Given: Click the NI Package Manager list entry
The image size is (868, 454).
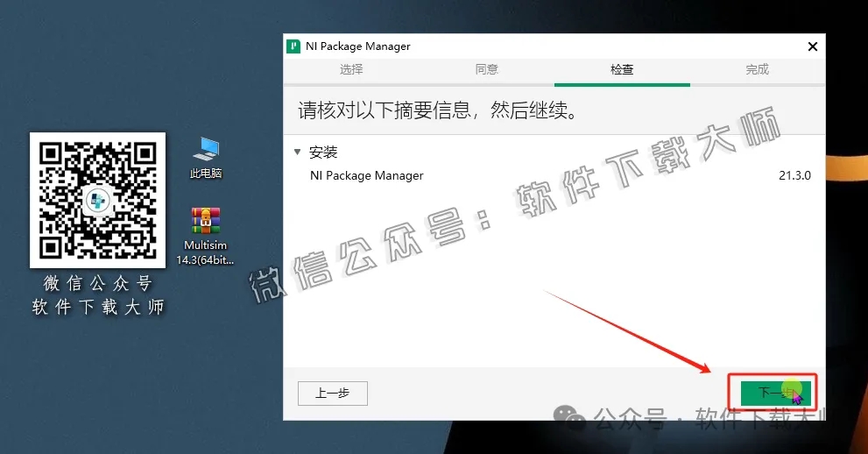Looking at the screenshot, I should (x=366, y=175).
